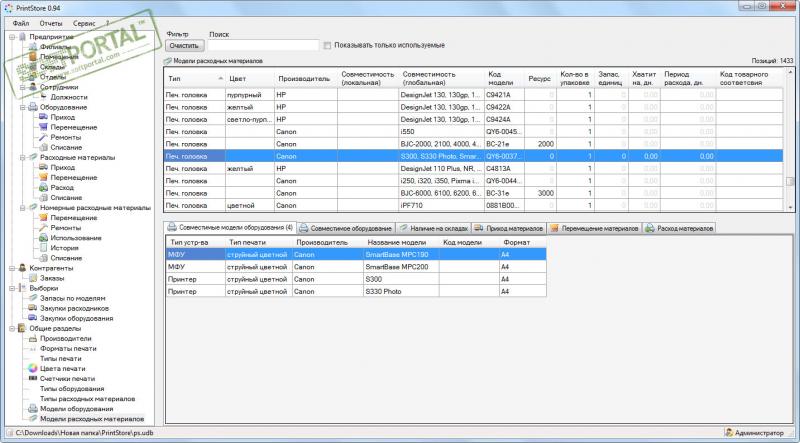Image resolution: width=800 pixels, height=443 pixels.
Task: Click Общие разделы book icon
Action: (x=22, y=328)
